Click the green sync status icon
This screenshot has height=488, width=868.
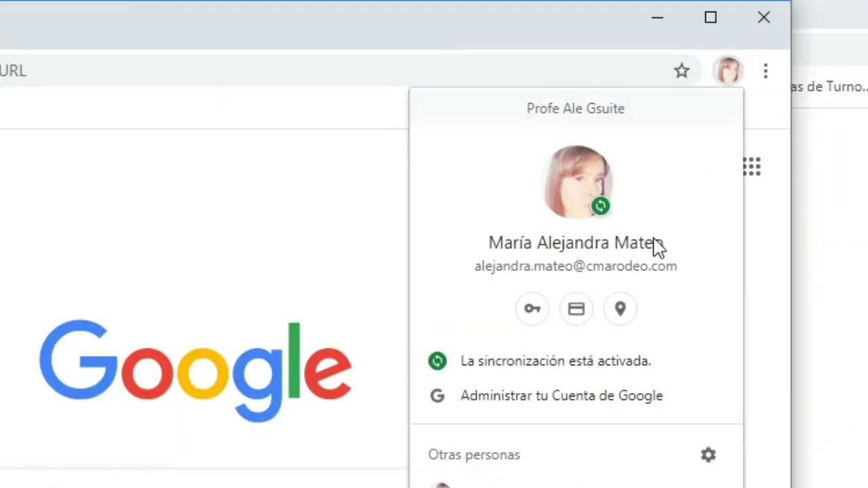(437, 361)
